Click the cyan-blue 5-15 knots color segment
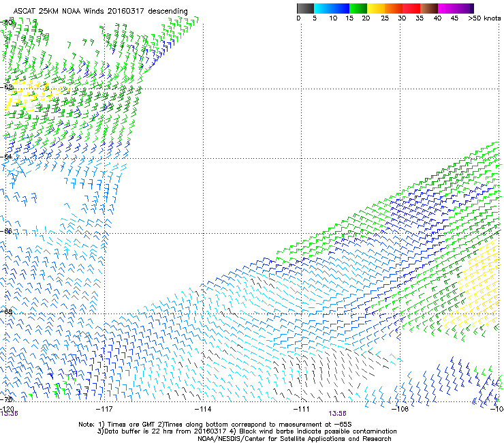The image size is (504, 443). pyautogui.click(x=332, y=8)
